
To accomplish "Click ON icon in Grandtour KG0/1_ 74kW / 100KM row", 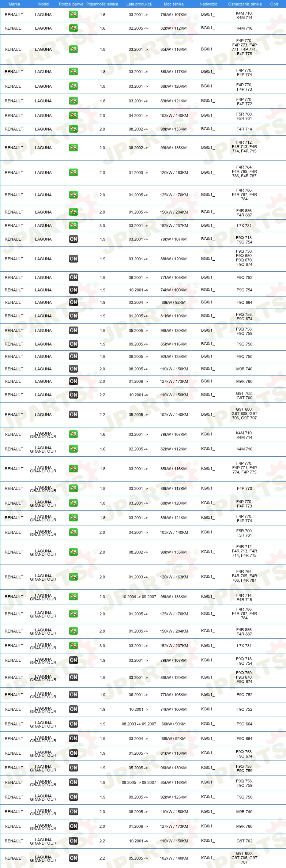I will tap(74, 709).
